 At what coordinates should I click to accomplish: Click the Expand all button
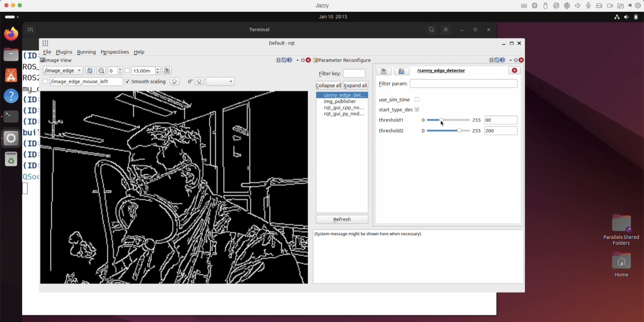(355, 85)
